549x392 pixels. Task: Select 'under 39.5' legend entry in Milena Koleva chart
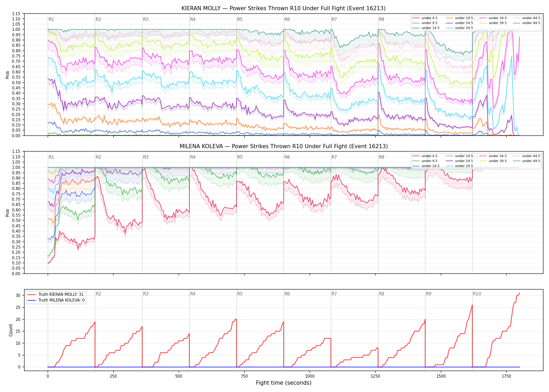pyautogui.click(x=493, y=161)
